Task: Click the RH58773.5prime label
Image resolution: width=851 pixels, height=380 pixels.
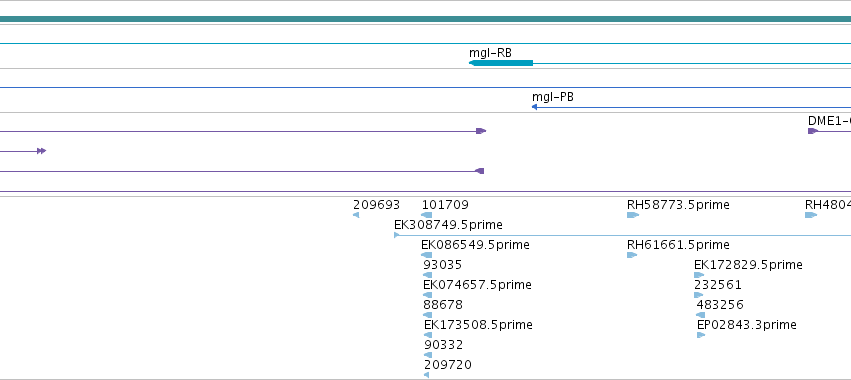Action: coord(678,205)
